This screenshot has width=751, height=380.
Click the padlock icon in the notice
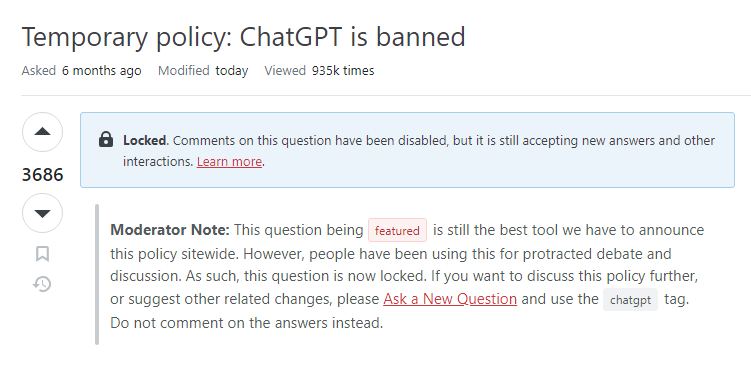click(106, 139)
